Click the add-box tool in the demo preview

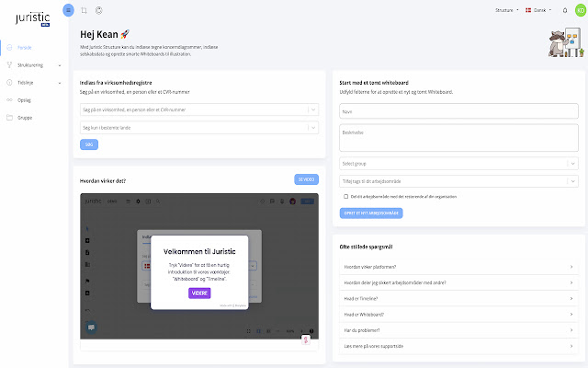tap(87, 240)
